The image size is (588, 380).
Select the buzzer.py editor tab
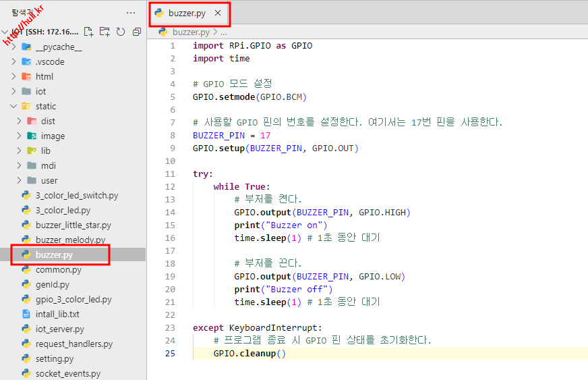(187, 13)
